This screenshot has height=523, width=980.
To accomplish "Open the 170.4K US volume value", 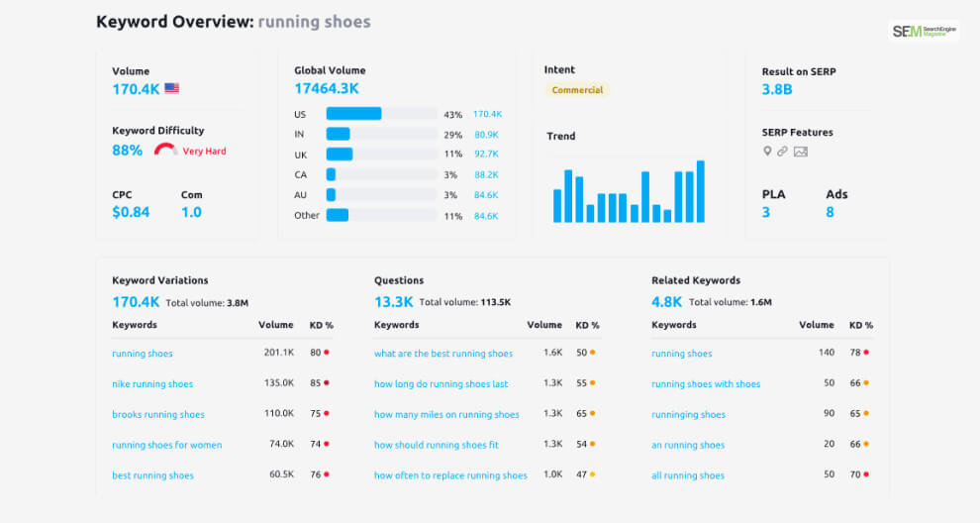I will coord(136,89).
